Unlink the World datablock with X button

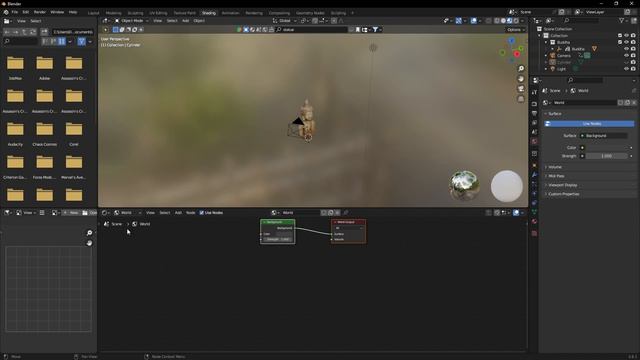(633, 103)
